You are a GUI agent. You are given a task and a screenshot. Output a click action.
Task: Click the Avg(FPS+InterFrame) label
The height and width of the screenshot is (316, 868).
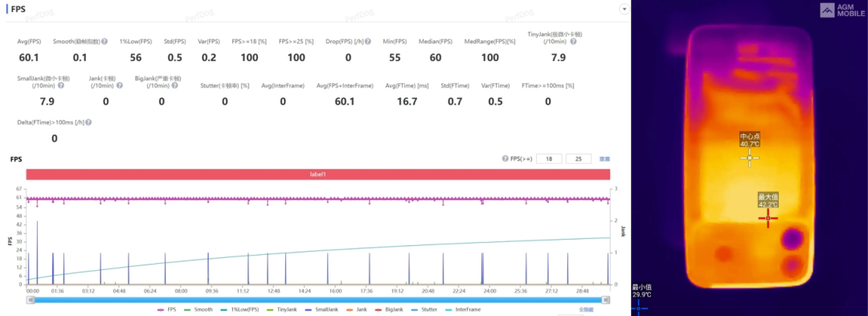[344, 86]
